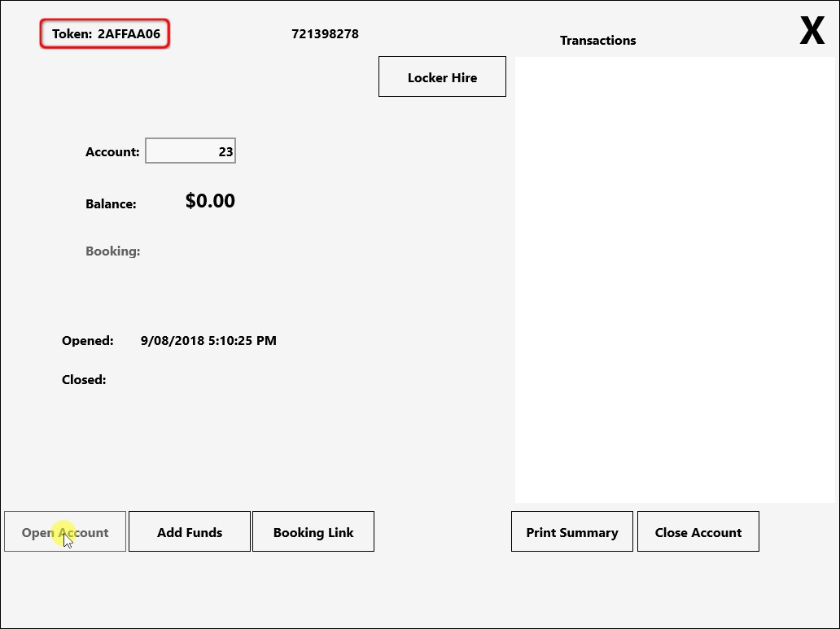The image size is (840, 629).
Task: Click the Token 2AFFAA06 label
Action: click(105, 33)
